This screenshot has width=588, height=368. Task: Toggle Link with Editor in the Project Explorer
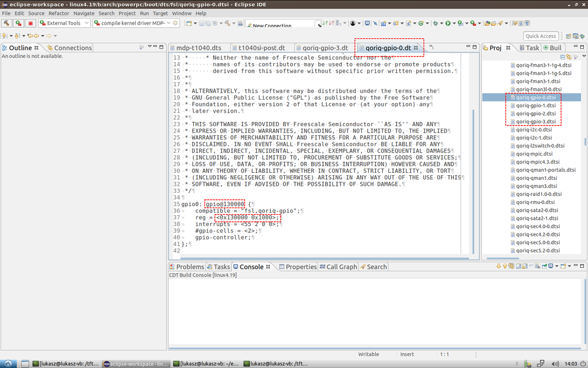pyautogui.click(x=569, y=57)
